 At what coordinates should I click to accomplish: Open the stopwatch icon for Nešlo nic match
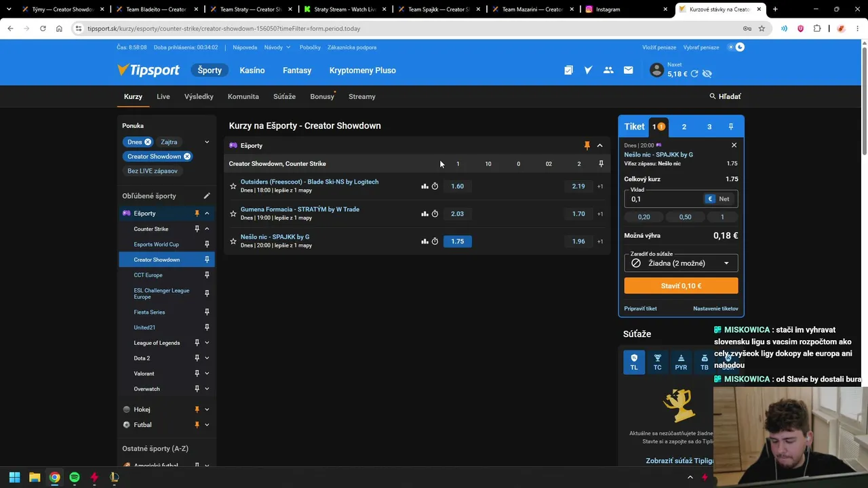click(435, 241)
